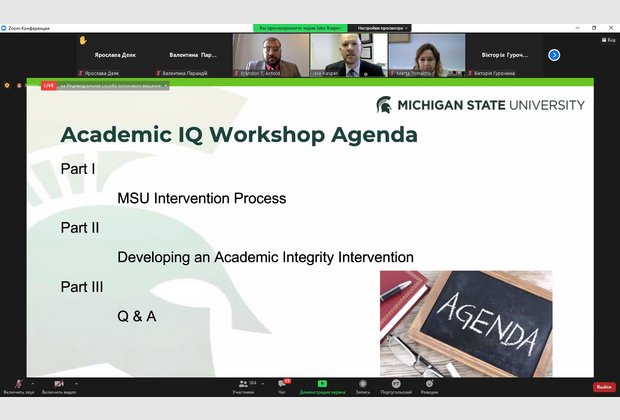Screen dimensions: 620x420
Task: Turn on camera via Включить видео
Action: coord(59,384)
